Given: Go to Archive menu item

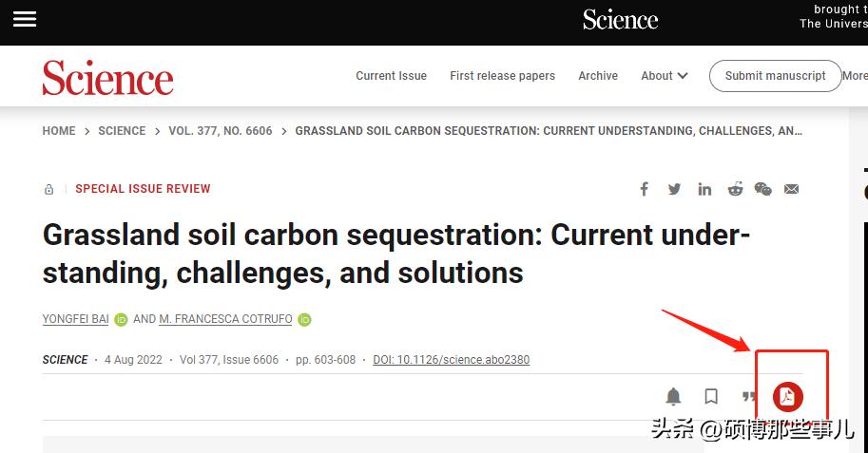Looking at the screenshot, I should [598, 76].
